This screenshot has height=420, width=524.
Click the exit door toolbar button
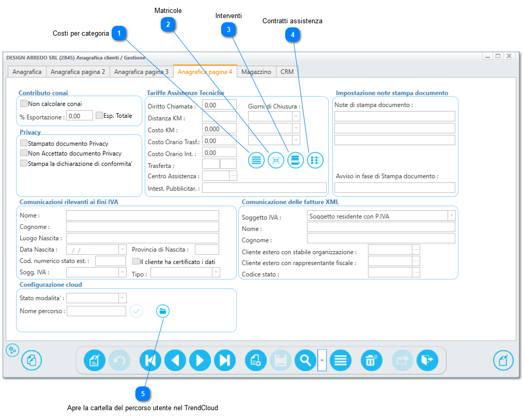pyautogui.click(x=427, y=361)
